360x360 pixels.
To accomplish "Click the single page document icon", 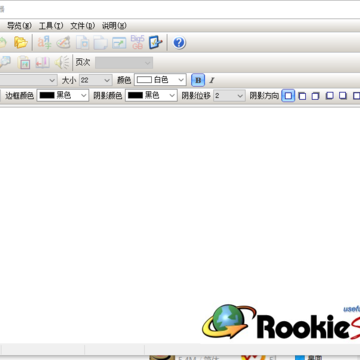I will pyautogui.click(x=82, y=43).
